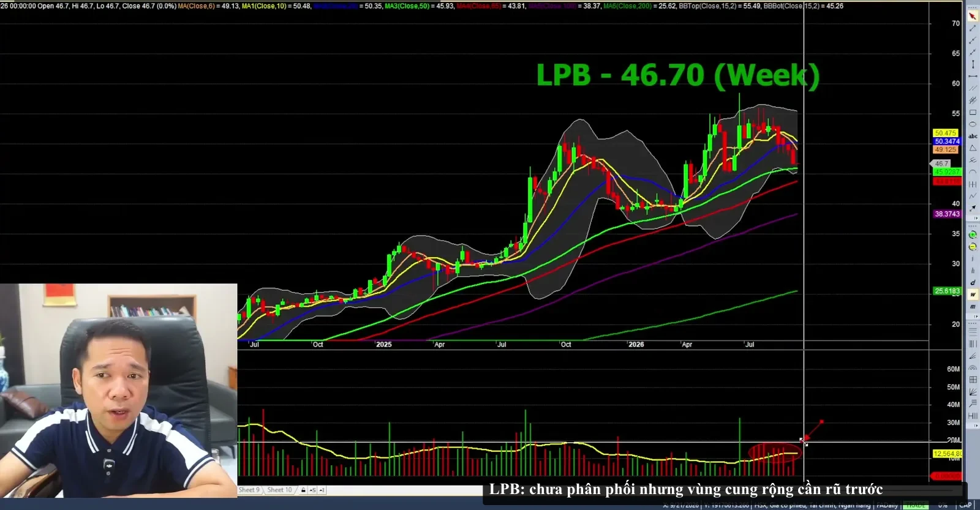Click the yellow Zoom out icon
Image resolution: width=980 pixels, height=510 pixels.
[x=973, y=247]
